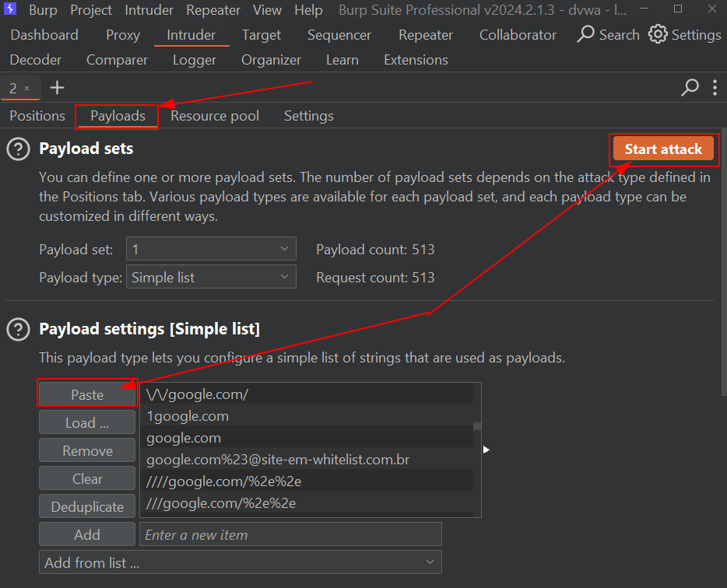Image resolution: width=727 pixels, height=588 pixels.
Task: Switch to the Positions tab
Action: (x=37, y=116)
